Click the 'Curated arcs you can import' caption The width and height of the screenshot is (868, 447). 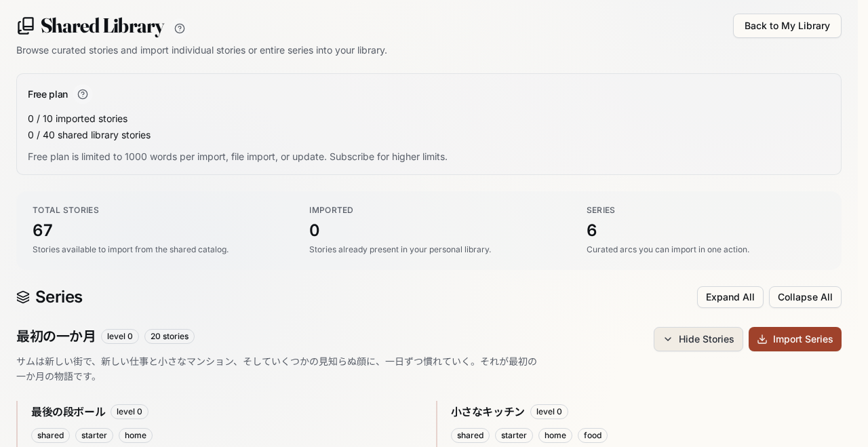(668, 250)
